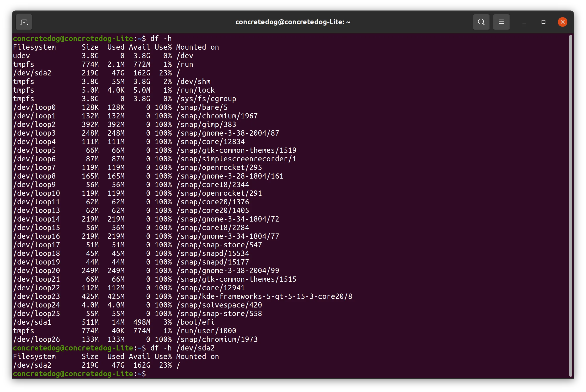Click '/snap/openrocket/291' mount path

pos(219,193)
